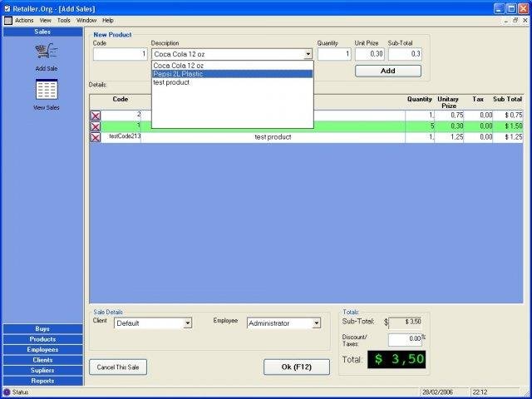Open the Client dropdown
This screenshot has height=399, width=532.
coord(187,323)
